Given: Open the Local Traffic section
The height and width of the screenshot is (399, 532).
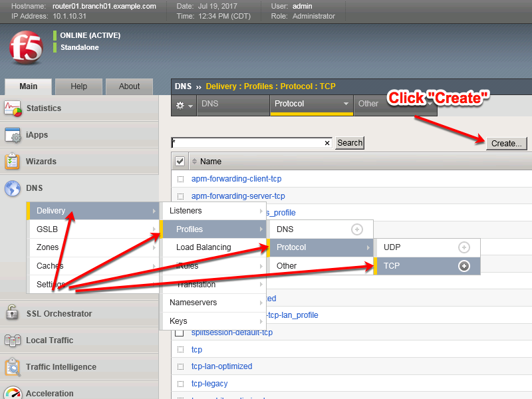Looking at the screenshot, I should (x=79, y=340).
